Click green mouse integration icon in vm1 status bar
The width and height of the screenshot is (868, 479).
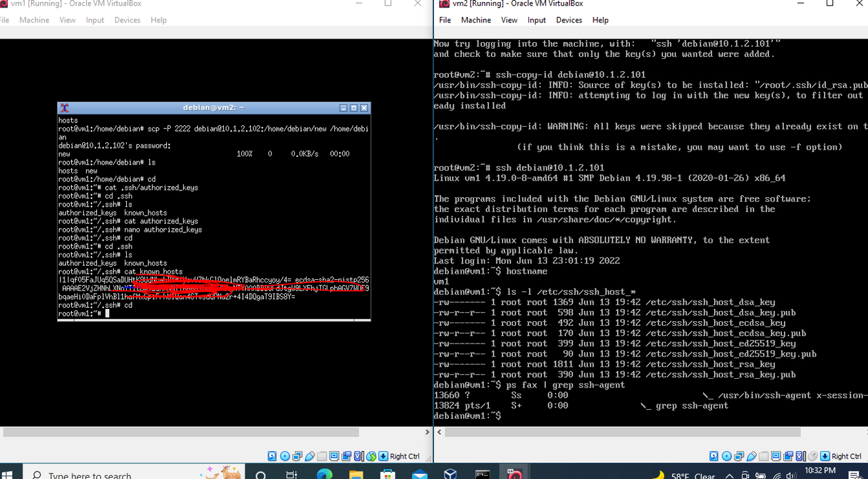pyautogui.click(x=371, y=456)
